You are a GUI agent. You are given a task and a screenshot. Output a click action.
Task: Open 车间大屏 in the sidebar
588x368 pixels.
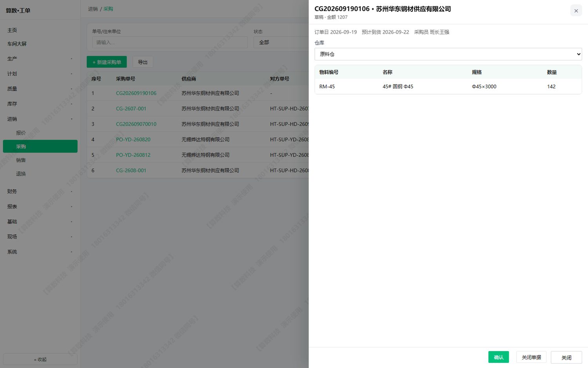coord(17,44)
